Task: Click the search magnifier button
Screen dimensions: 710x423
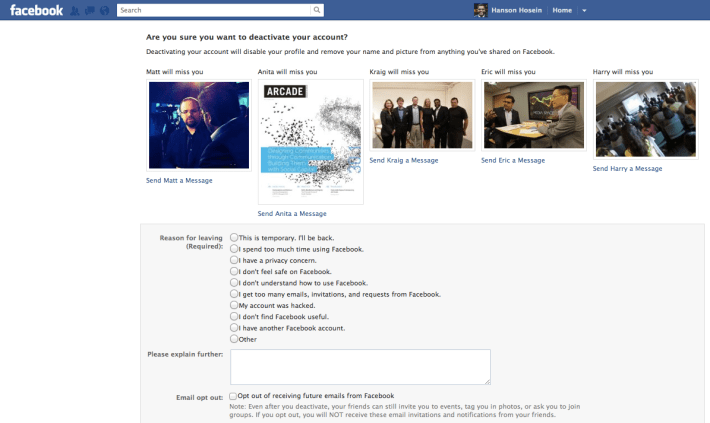Action: (x=317, y=10)
